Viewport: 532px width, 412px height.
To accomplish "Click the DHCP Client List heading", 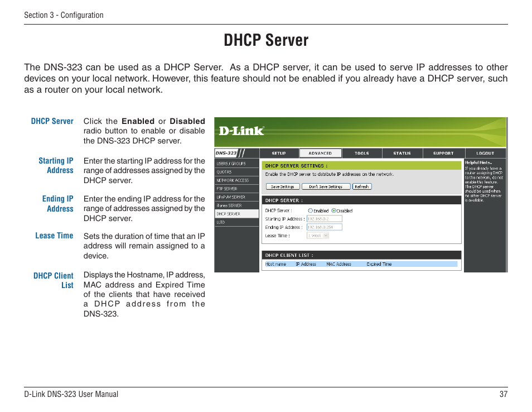I will 289,255.
